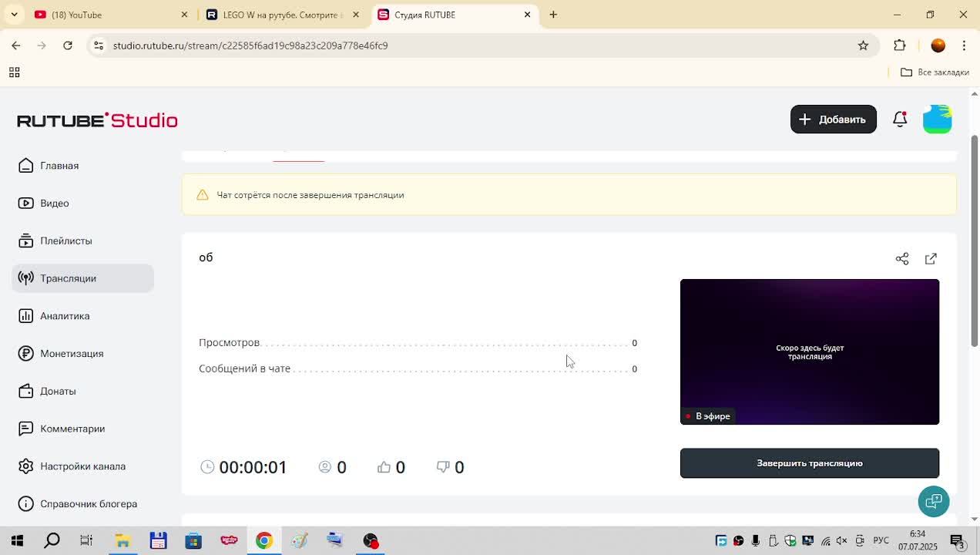The height and width of the screenshot is (555, 980).
Task: Close the YouTube tab
Action: pyautogui.click(x=184, y=15)
